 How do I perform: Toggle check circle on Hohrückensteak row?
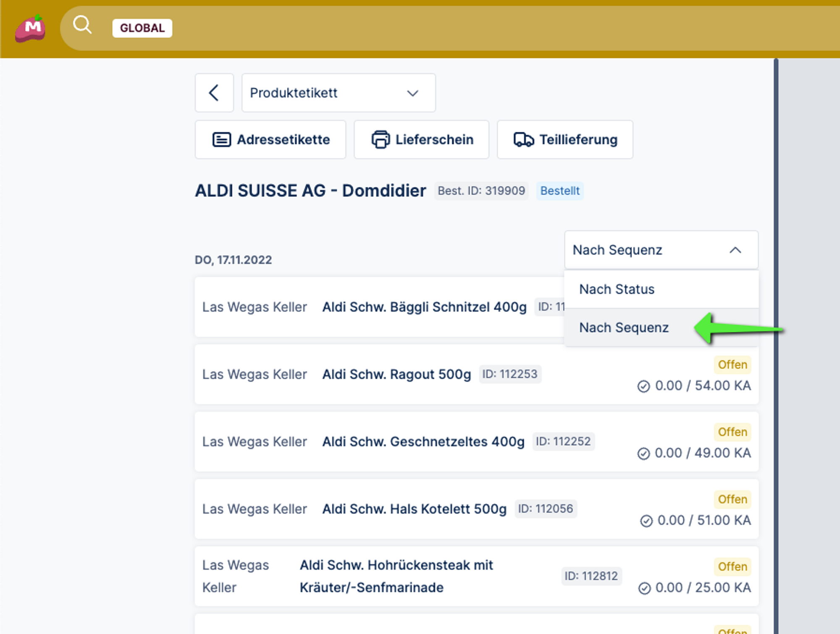(x=644, y=588)
